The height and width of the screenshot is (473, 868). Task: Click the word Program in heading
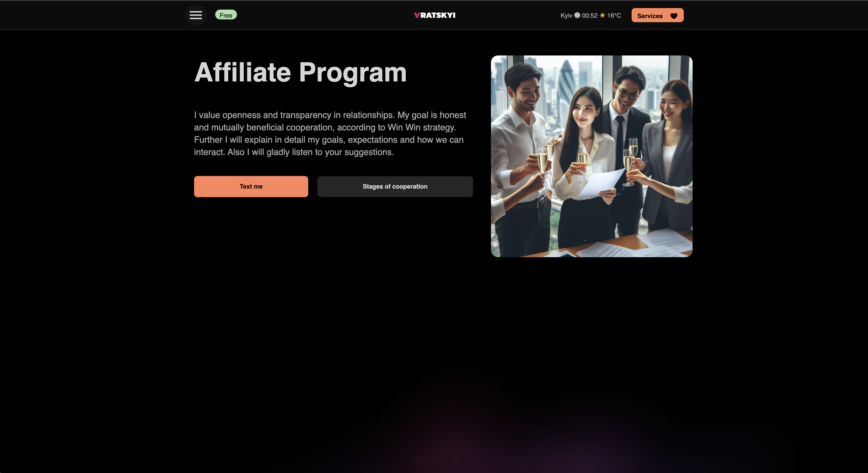(x=353, y=73)
